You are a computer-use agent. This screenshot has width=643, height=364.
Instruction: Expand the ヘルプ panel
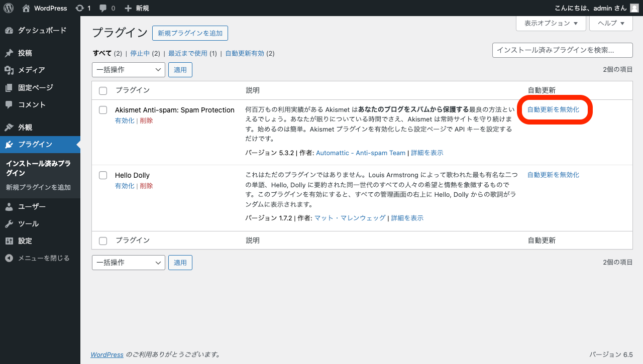tap(611, 23)
